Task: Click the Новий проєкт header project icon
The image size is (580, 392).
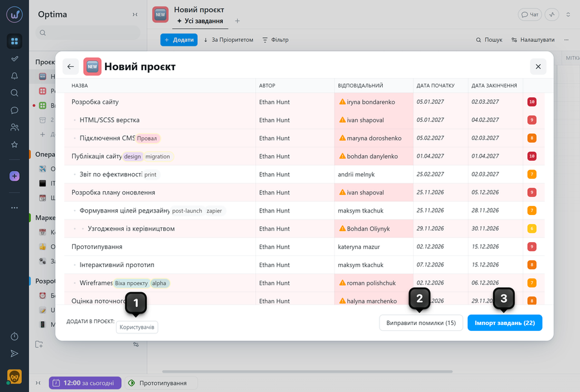Action: 160,15
